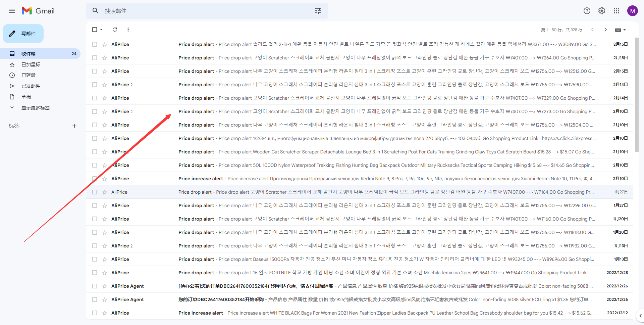The image size is (644, 325).
Task: Open the main menu hamburger icon
Action: click(12, 11)
